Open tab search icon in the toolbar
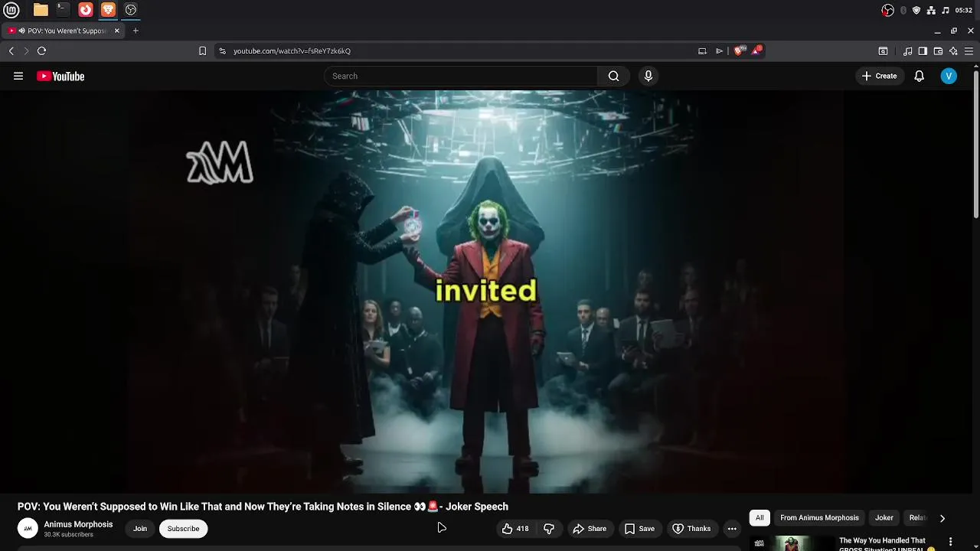The height and width of the screenshot is (551, 980). click(x=883, y=51)
